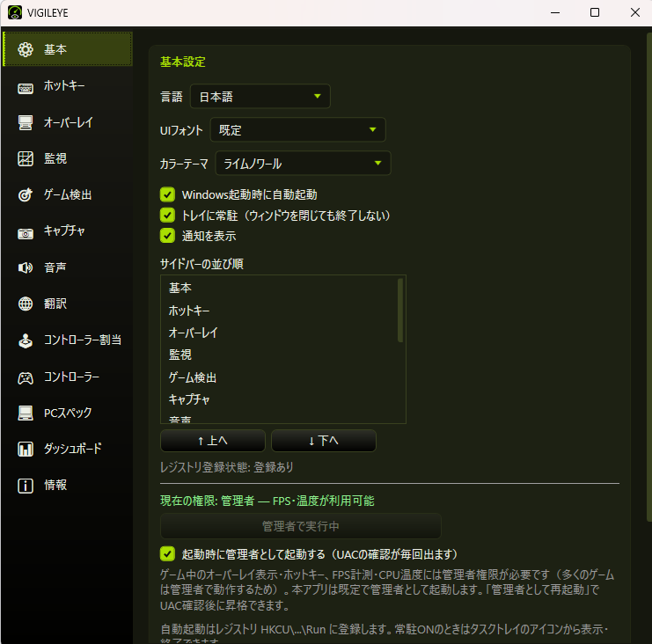Select the キャプチャ tab label
The width and height of the screenshot is (652, 644).
[x=64, y=231]
